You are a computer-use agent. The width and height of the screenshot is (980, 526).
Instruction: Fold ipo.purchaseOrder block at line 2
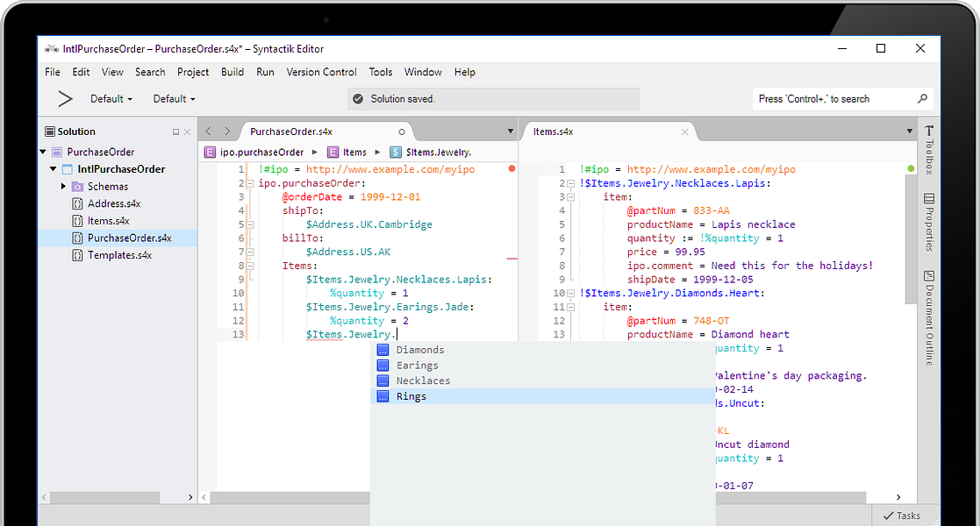(250, 184)
